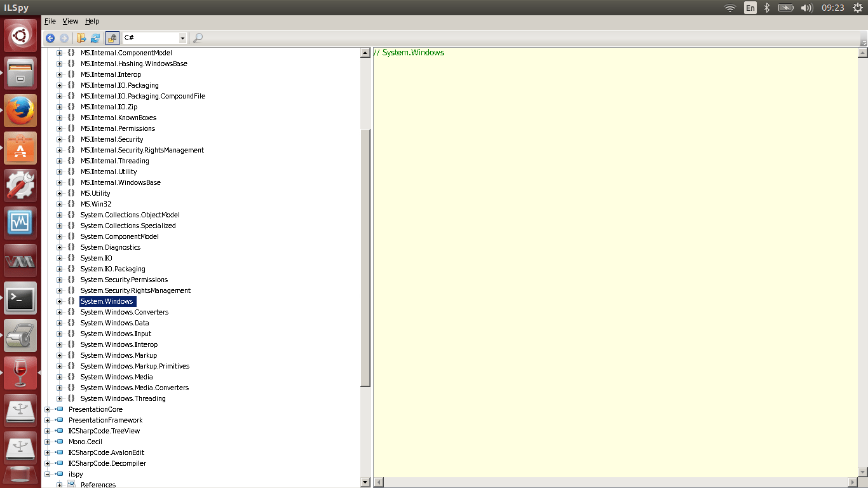Open the session gear menu
Viewport: 868px width, 488px height.
(858, 8)
